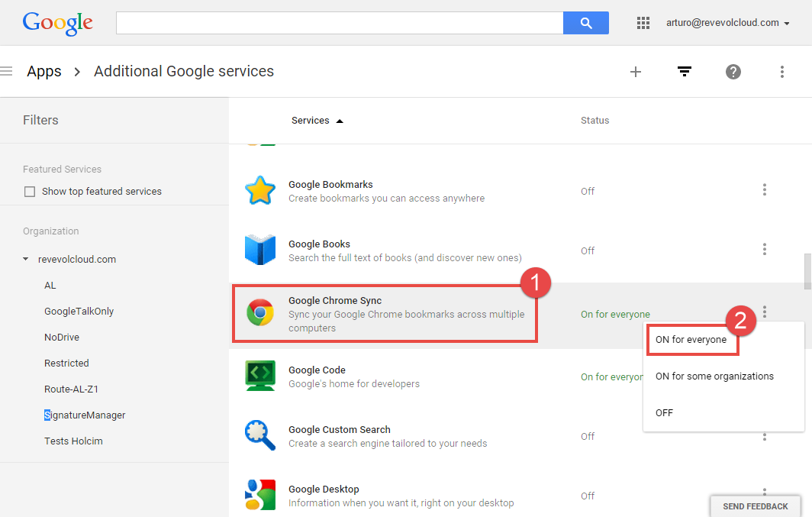Click the Status column header

(x=594, y=120)
